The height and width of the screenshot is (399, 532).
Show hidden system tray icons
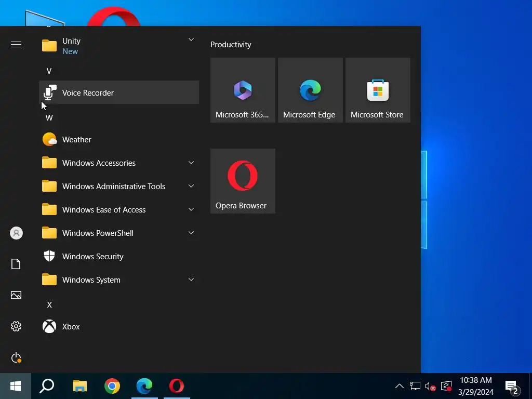tap(400, 386)
